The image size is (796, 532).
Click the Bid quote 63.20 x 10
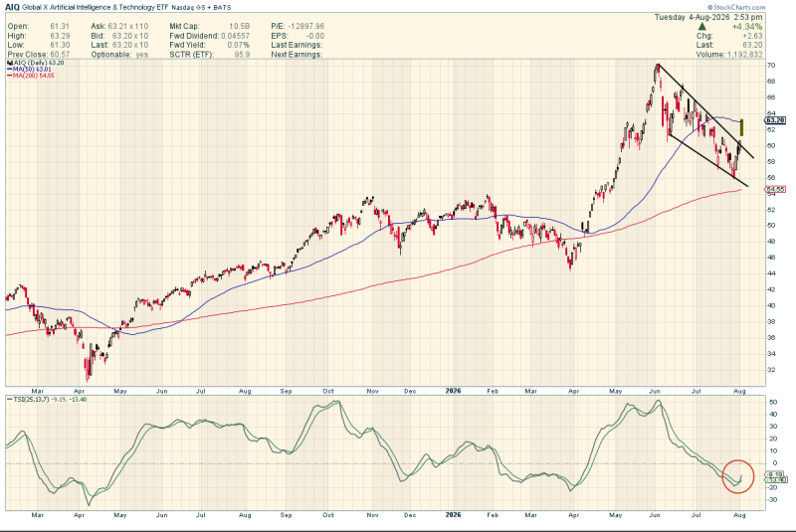tap(130, 36)
